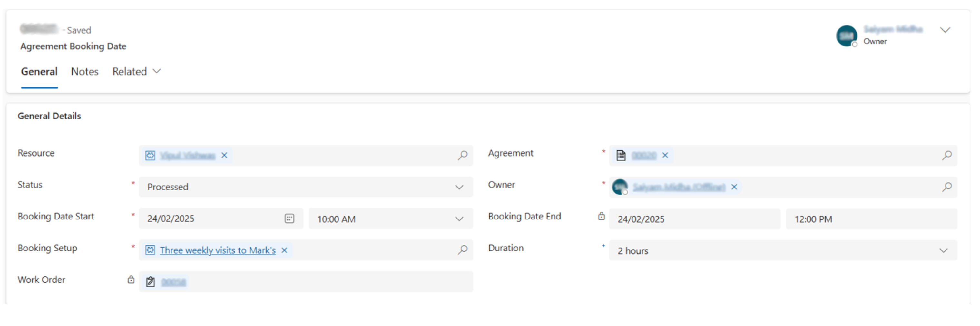This screenshot has width=980, height=326.
Task: Click the Booking Setup search magnifier icon
Action: click(462, 250)
